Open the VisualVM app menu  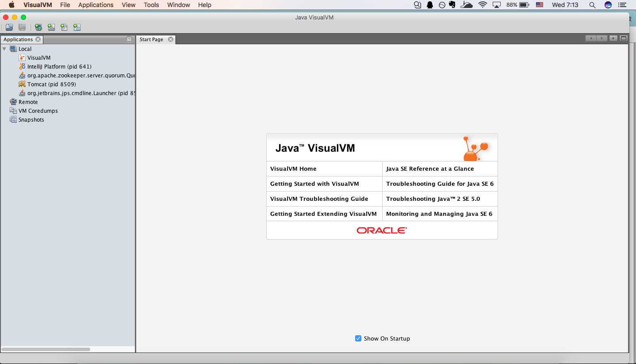38,5
